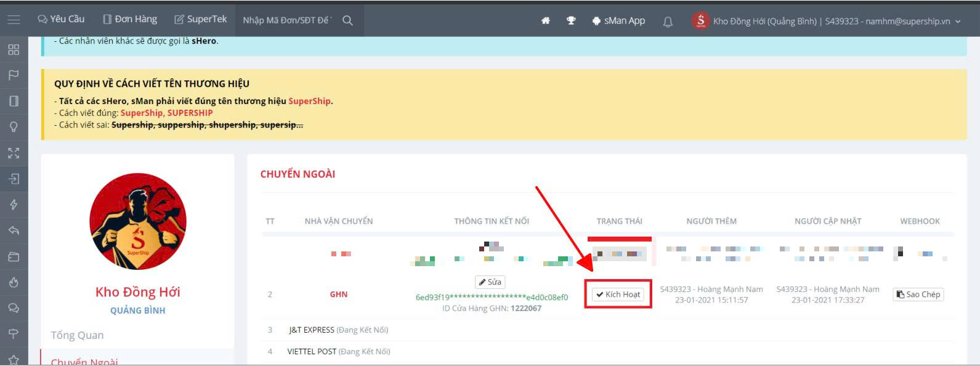
Task: Click GHN carrier name
Action: click(x=339, y=295)
